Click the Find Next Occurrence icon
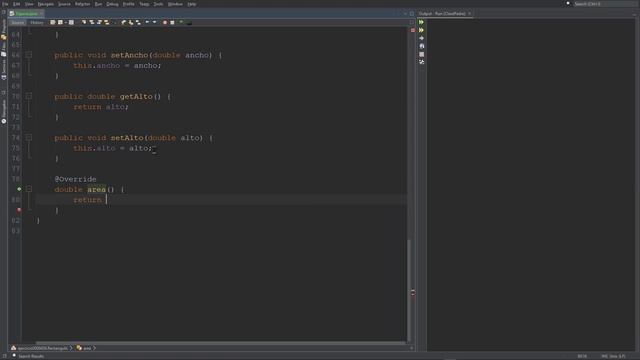 [99, 22]
